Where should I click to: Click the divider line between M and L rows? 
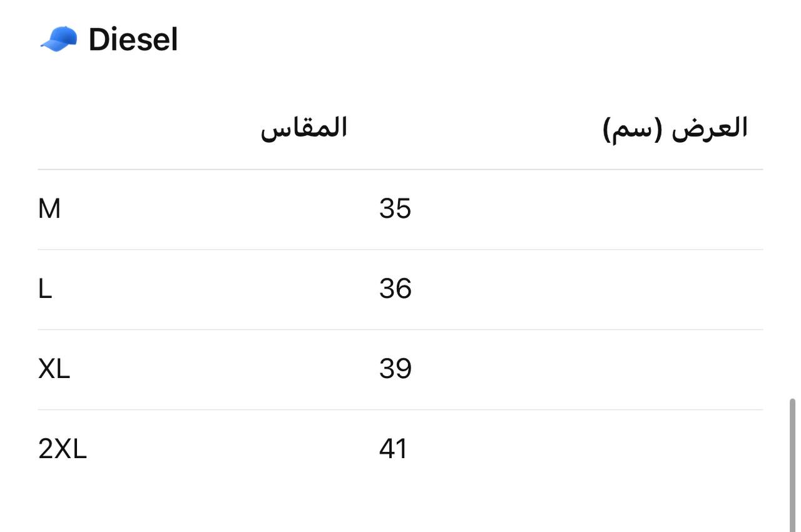click(400, 250)
